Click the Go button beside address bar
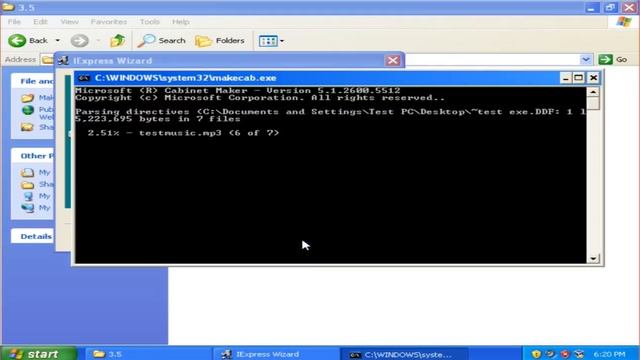640x360 pixels. point(613,60)
